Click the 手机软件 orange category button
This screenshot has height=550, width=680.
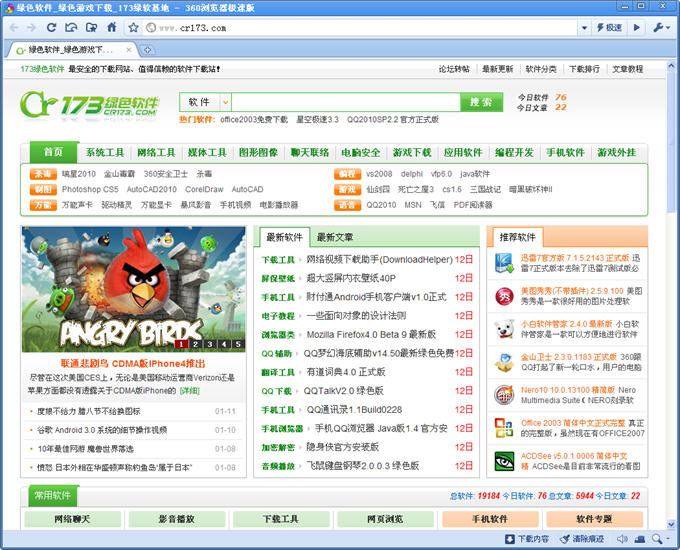tap(490, 519)
